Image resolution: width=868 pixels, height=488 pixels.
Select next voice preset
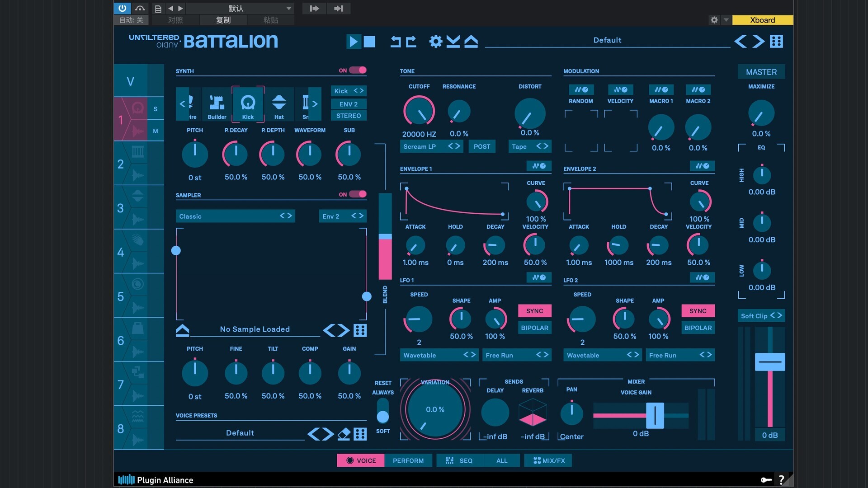[x=329, y=434]
